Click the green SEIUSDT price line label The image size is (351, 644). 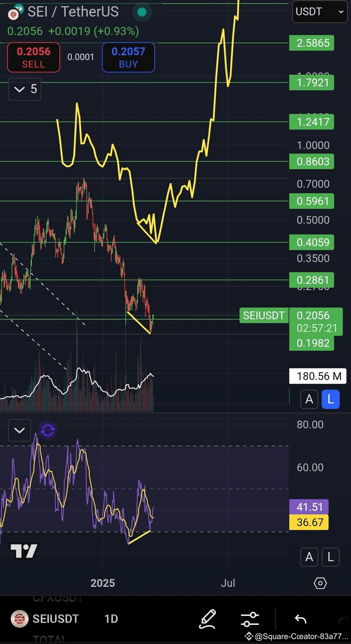click(264, 315)
